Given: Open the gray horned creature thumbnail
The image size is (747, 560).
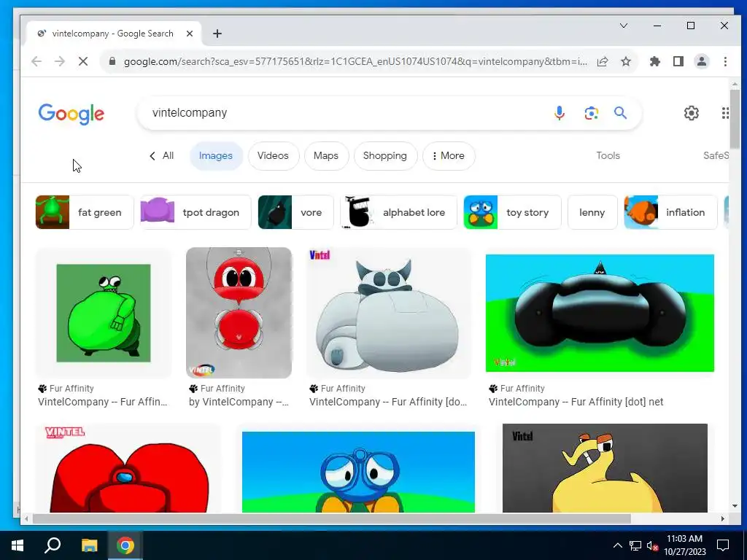Looking at the screenshot, I should 388,313.
